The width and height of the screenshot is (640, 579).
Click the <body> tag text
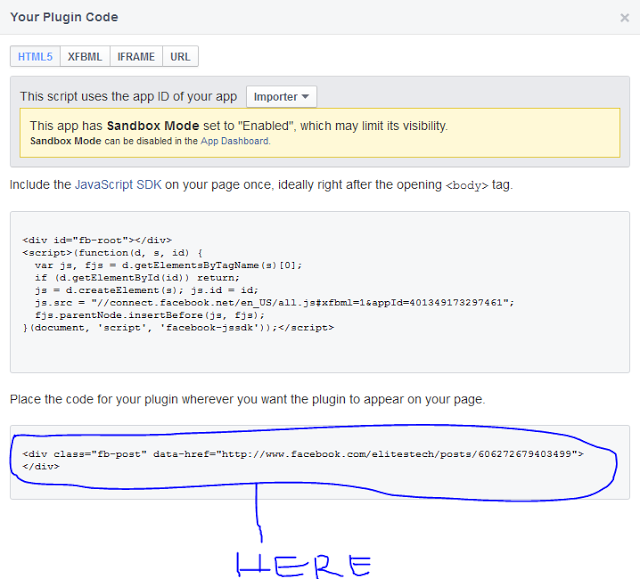click(x=467, y=185)
